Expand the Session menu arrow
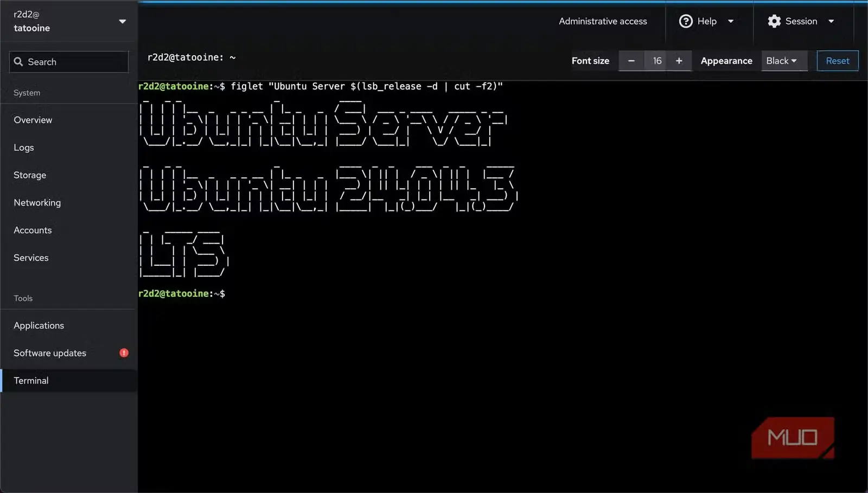 click(831, 21)
